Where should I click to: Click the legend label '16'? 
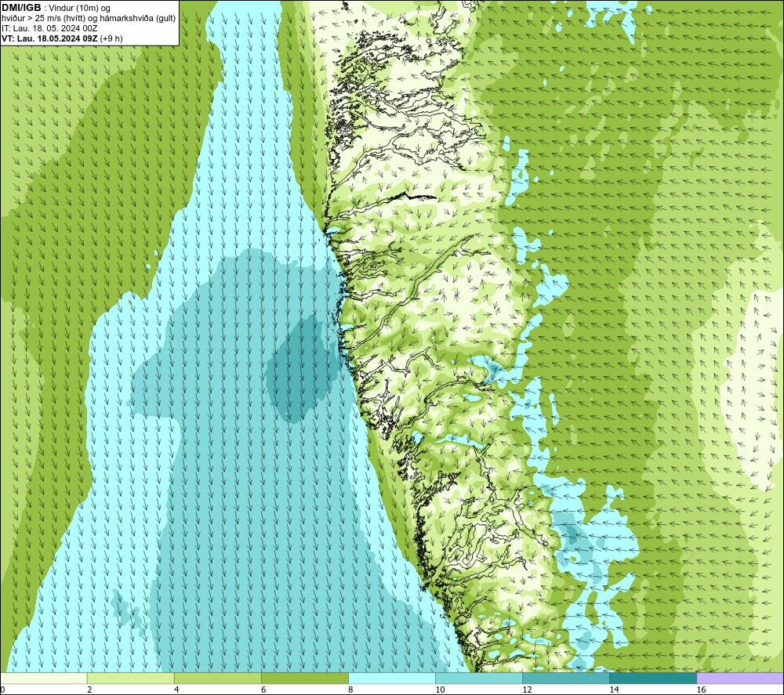click(701, 690)
